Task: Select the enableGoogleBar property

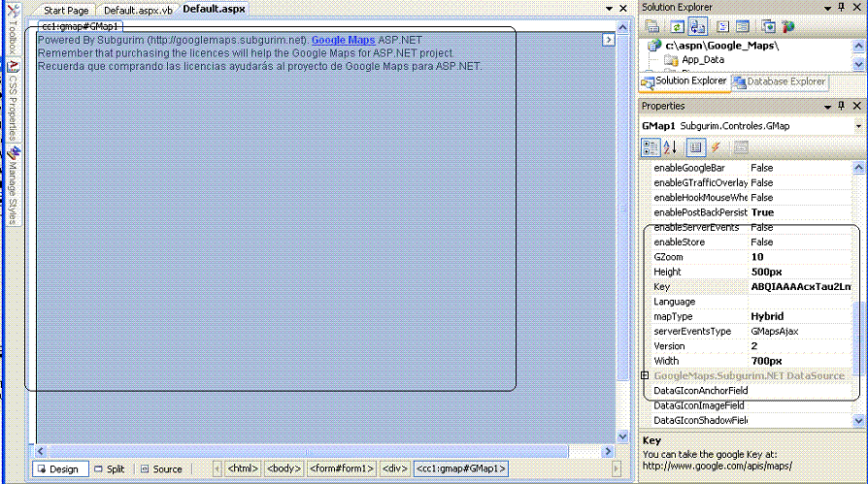Action: click(x=752, y=168)
